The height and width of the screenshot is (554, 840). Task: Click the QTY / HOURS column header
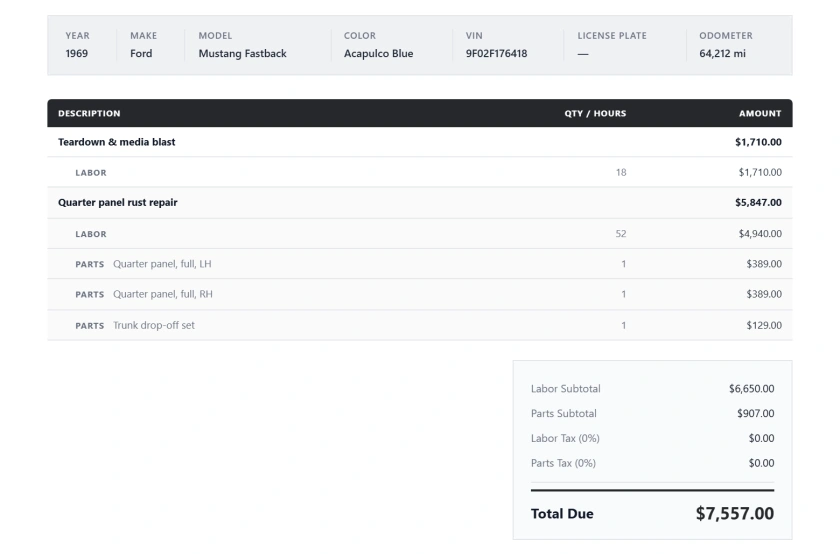point(595,114)
